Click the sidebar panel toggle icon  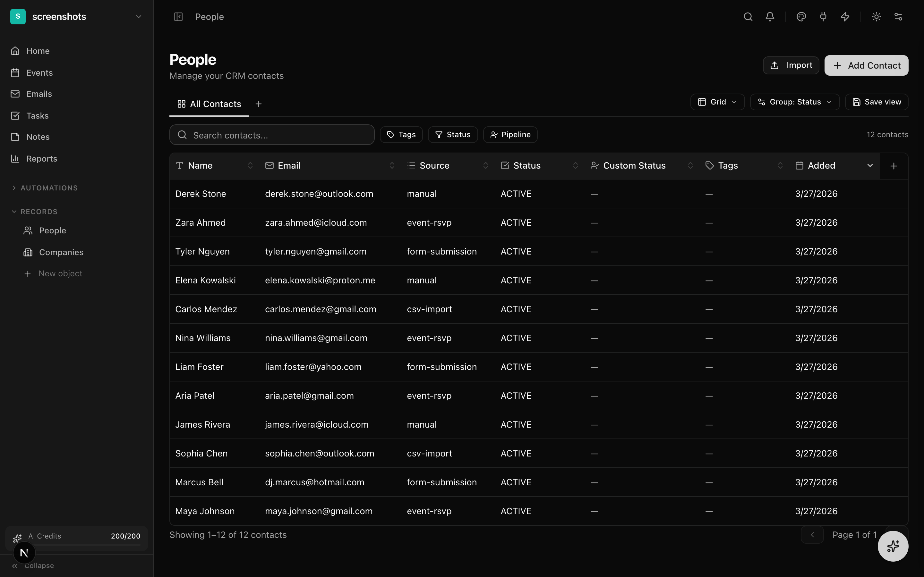(178, 17)
